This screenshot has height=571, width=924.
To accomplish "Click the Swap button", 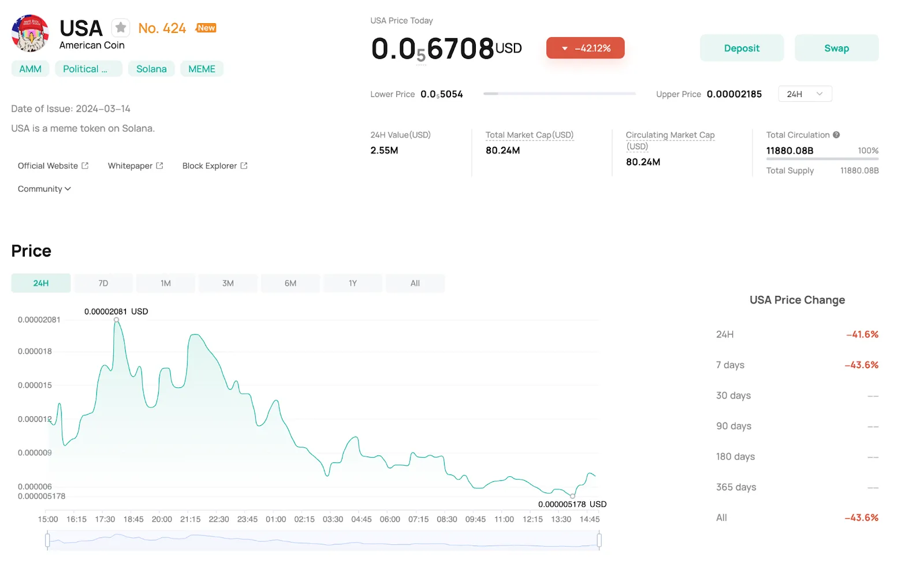I will 836,48.
